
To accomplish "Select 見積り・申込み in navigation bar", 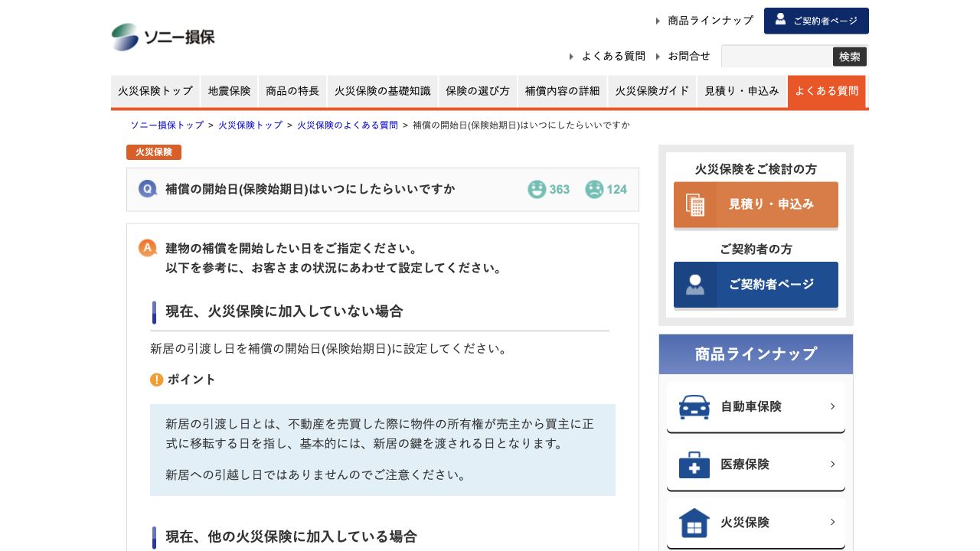I will (x=742, y=91).
